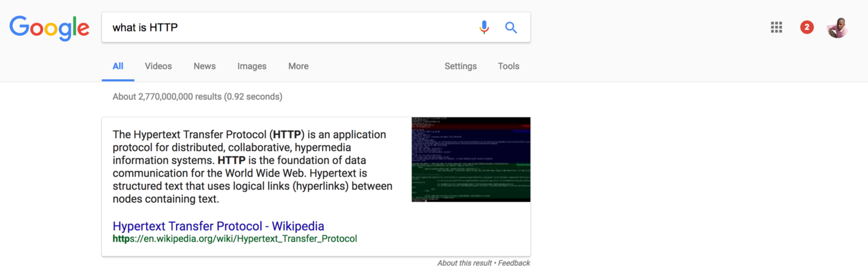Expand the Tools search filters
This screenshot has width=868, height=275.
pyautogui.click(x=508, y=66)
